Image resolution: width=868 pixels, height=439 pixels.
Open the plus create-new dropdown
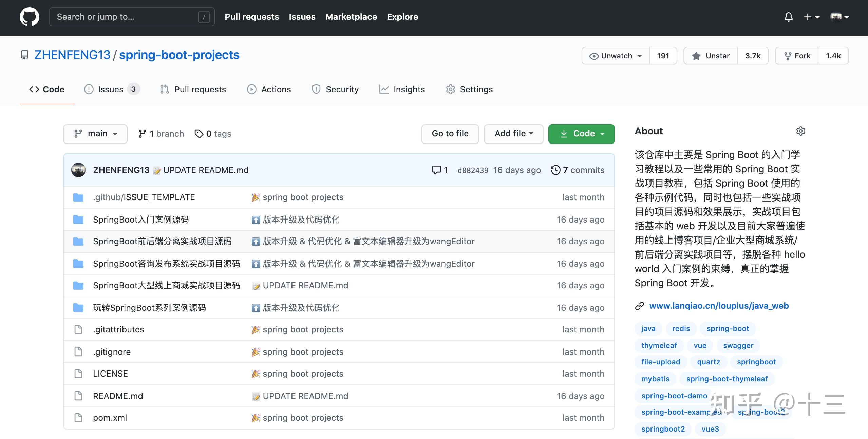(x=811, y=17)
